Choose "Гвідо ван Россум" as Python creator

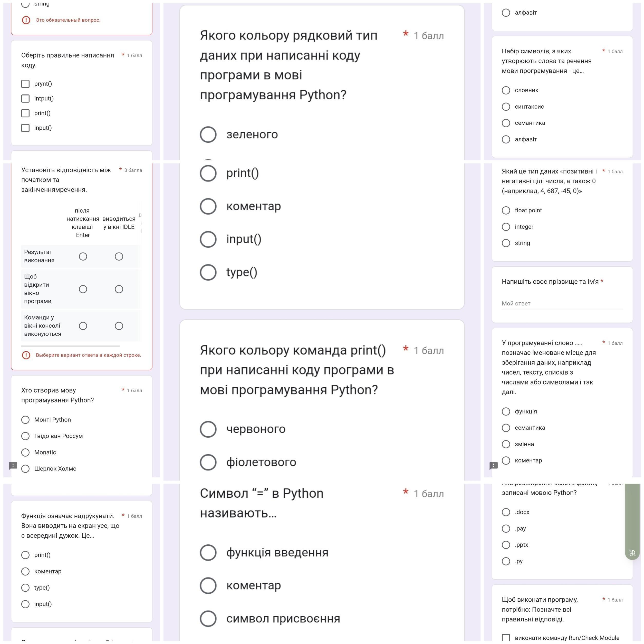click(25, 436)
